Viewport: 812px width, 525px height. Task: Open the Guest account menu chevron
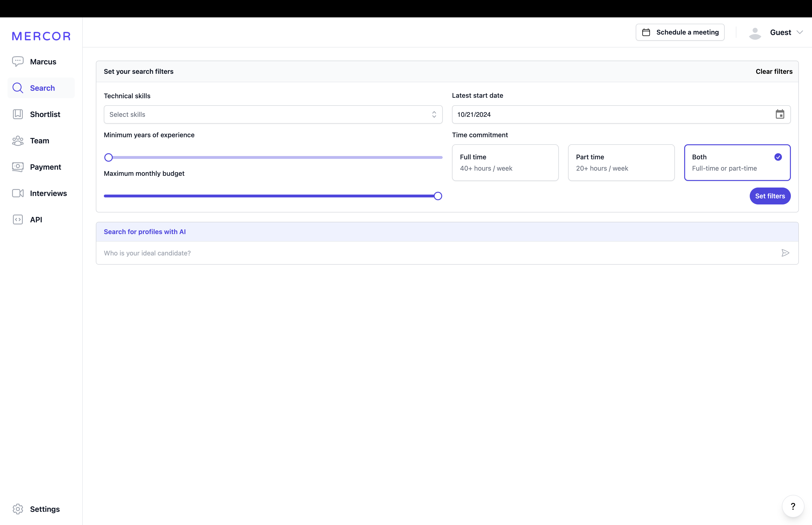click(x=799, y=32)
